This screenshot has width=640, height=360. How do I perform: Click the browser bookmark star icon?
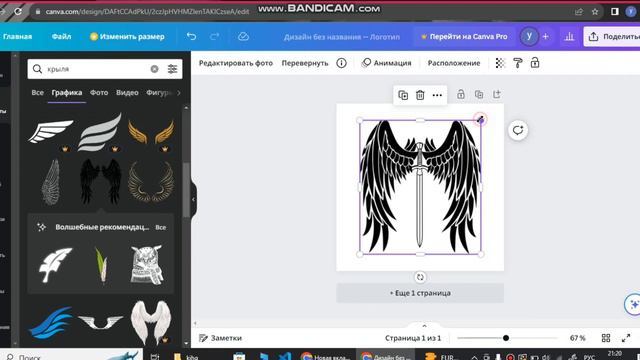click(595, 11)
